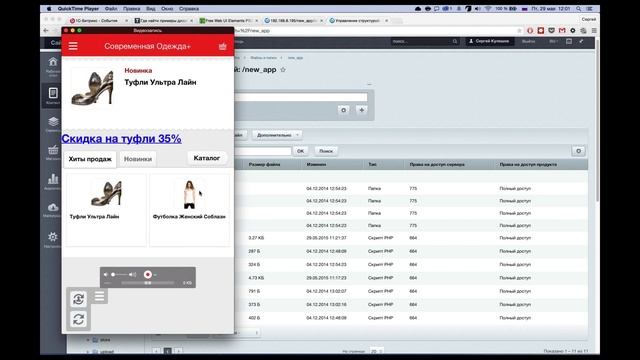
Task: Switch to the Хиты продаж tab
Action: point(90,159)
